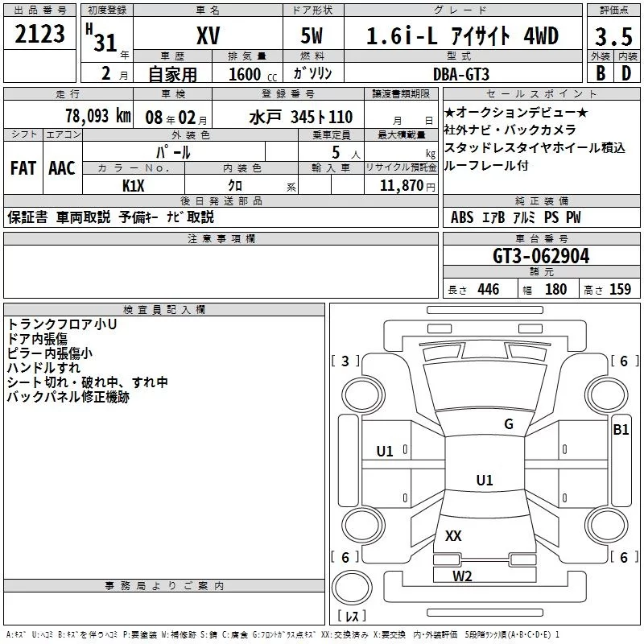Click the color number K1X

pyautogui.click(x=134, y=186)
